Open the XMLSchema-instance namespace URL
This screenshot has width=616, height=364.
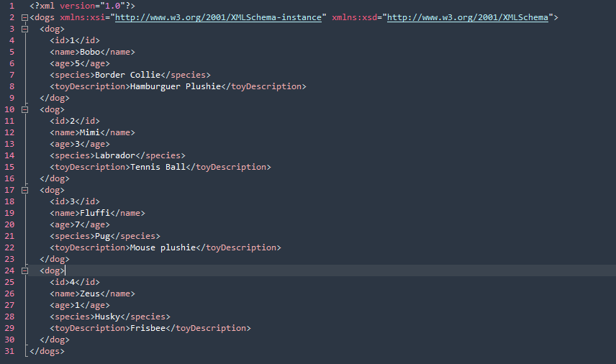pos(218,17)
